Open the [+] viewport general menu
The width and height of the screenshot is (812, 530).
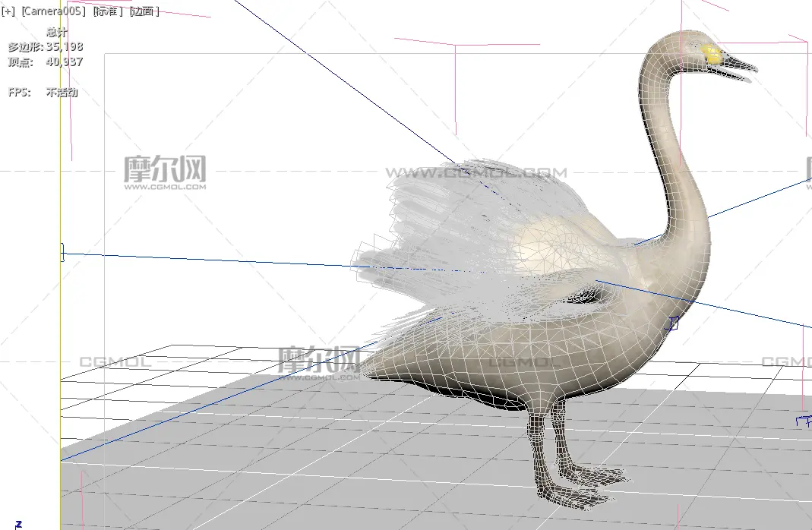[x=8, y=12]
